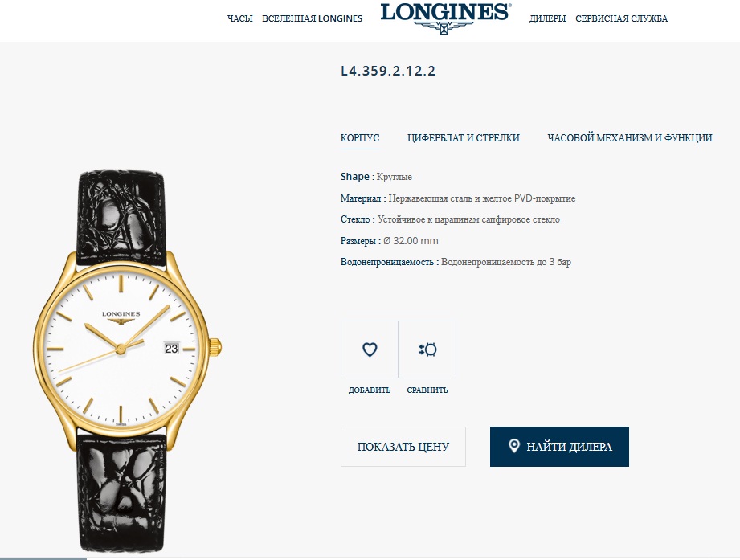Click the horizontal scrollbar at the bottom left
The image size is (740, 560).
43,558
